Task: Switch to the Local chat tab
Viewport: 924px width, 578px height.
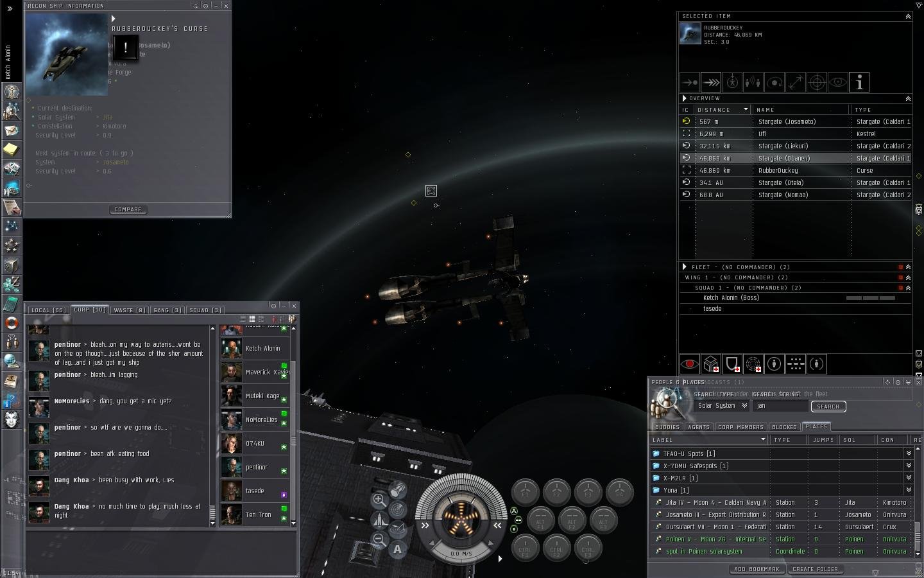Action: (x=49, y=310)
